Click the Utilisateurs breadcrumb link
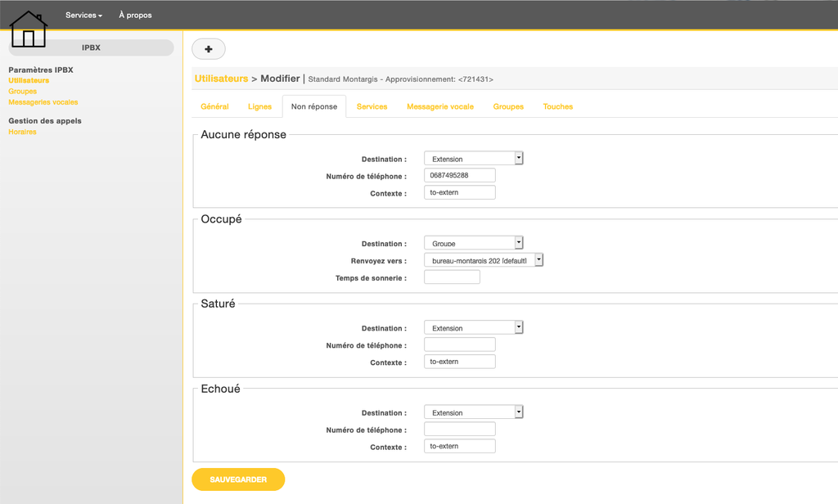The height and width of the screenshot is (504, 838). pos(221,79)
